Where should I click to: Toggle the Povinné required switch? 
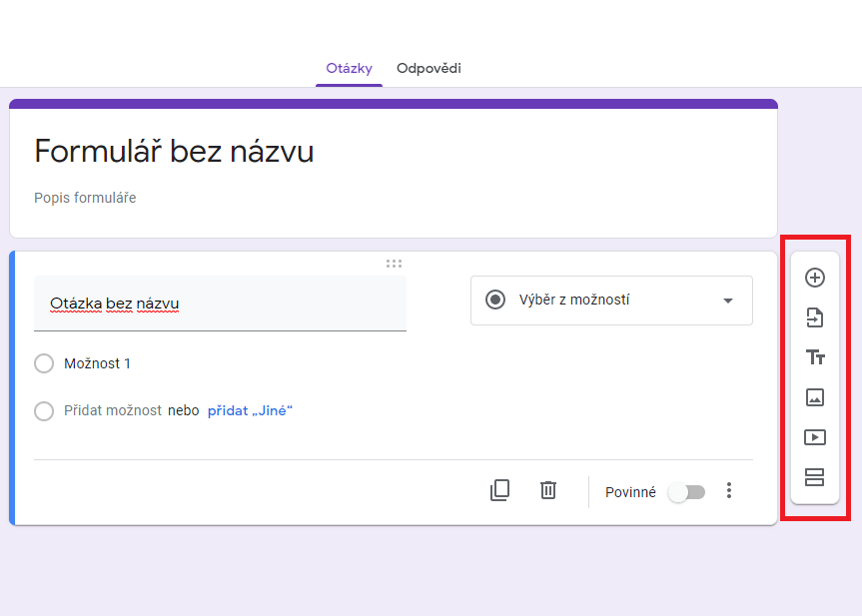[x=686, y=492]
